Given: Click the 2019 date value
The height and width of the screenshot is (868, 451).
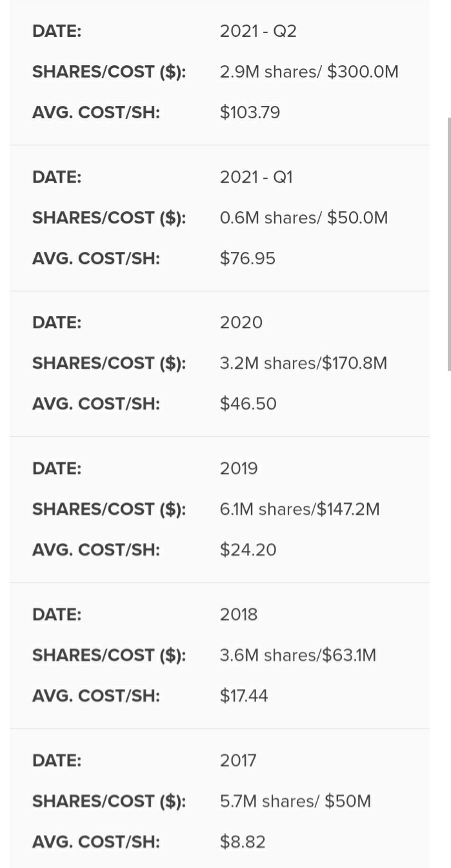Looking at the screenshot, I should click(239, 468).
